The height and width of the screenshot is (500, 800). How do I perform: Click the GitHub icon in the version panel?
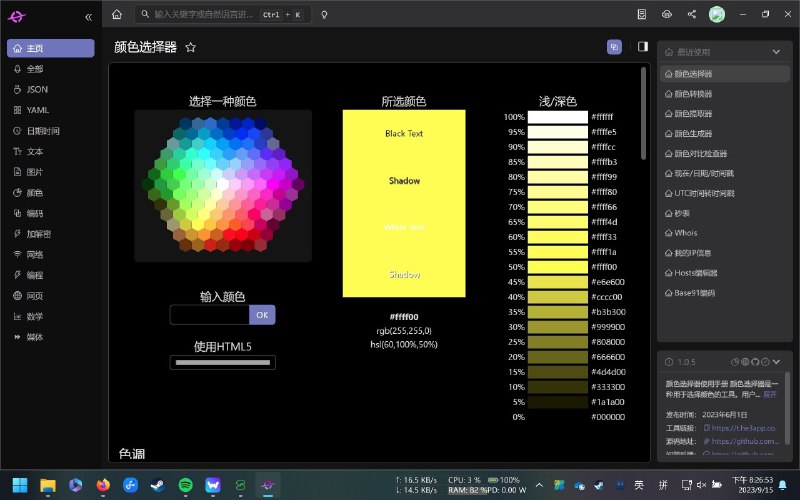pyautogui.click(x=754, y=362)
